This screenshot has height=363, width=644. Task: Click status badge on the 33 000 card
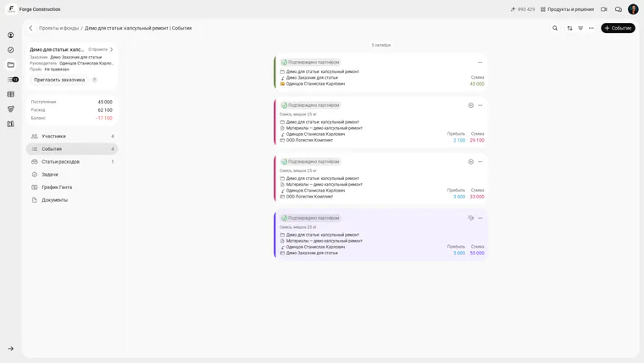pyautogui.click(x=310, y=161)
